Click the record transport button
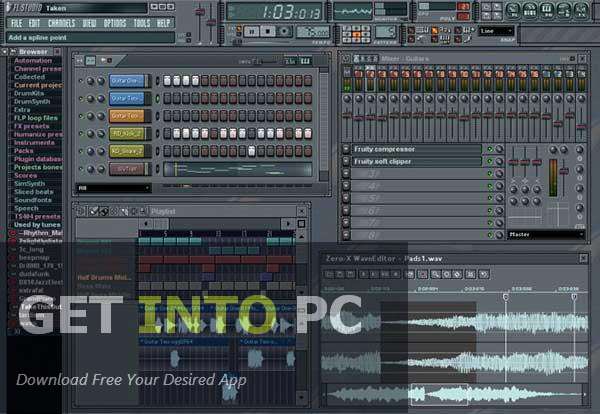Image resolution: width=600 pixels, height=414 pixels. (284, 31)
